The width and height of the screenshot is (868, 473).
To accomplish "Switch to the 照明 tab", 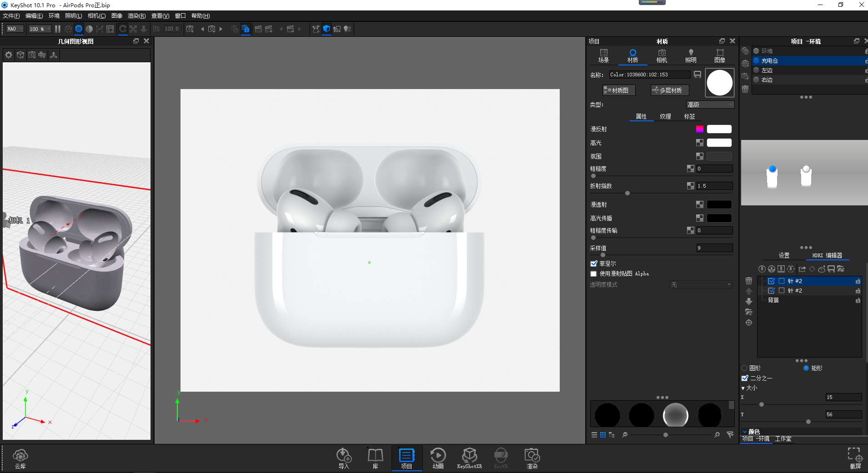I will click(x=691, y=56).
